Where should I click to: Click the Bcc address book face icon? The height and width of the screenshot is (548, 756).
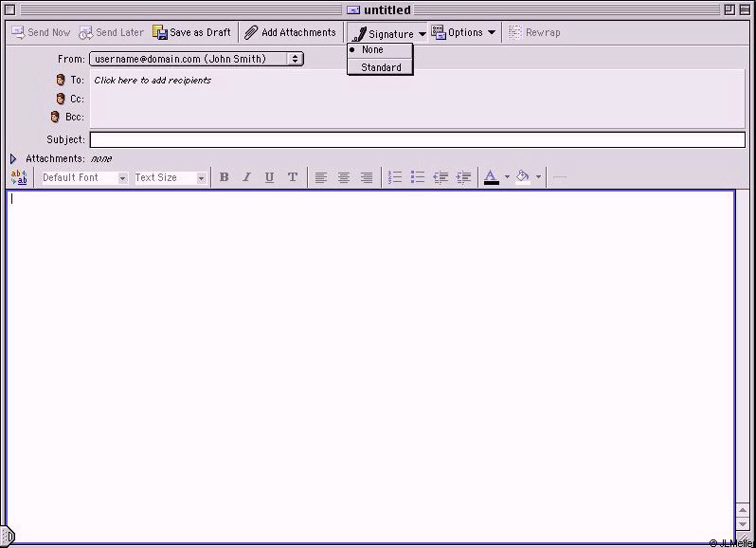55,117
